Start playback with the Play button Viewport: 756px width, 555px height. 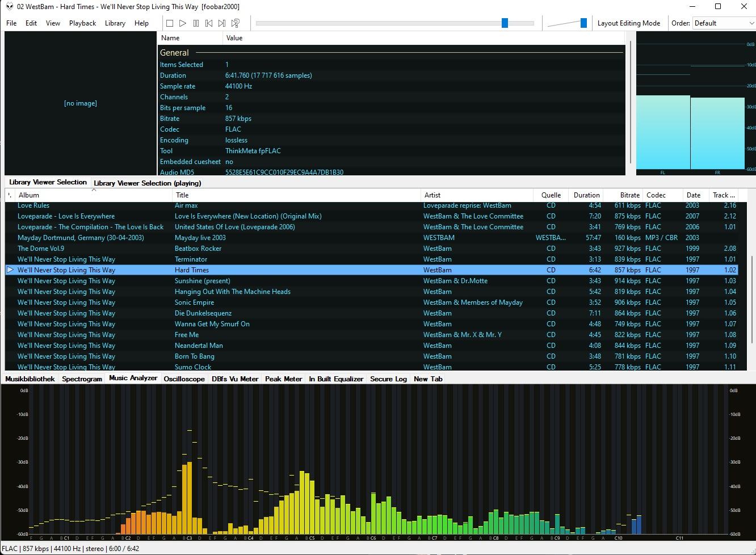[x=183, y=23]
